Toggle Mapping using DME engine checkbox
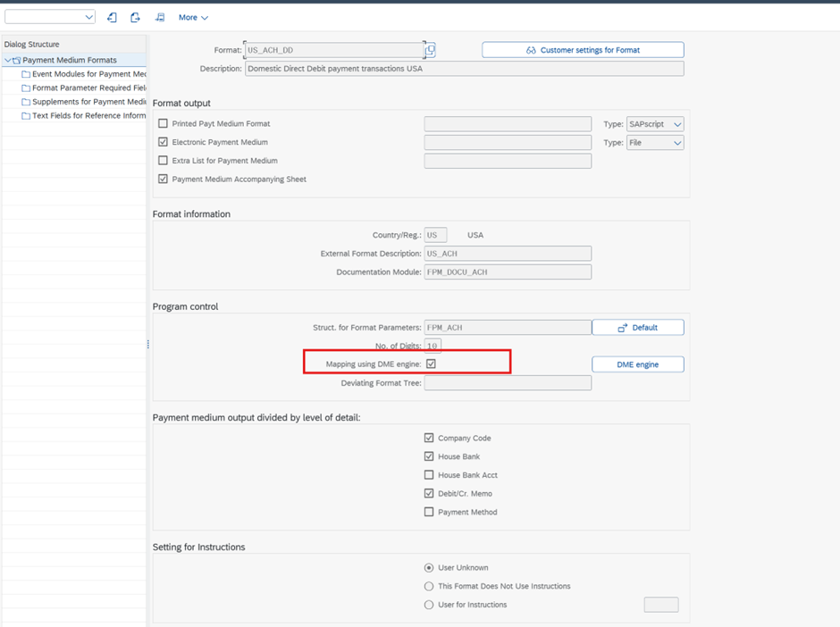Image resolution: width=840 pixels, height=627 pixels. tap(431, 364)
